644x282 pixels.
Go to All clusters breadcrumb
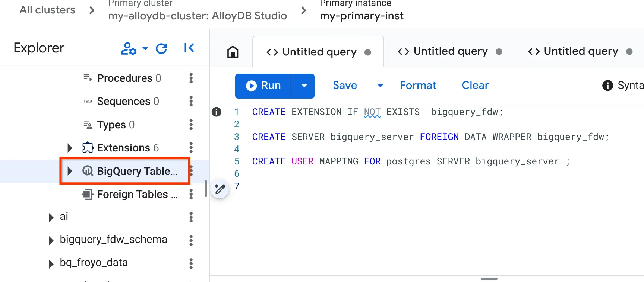click(47, 10)
